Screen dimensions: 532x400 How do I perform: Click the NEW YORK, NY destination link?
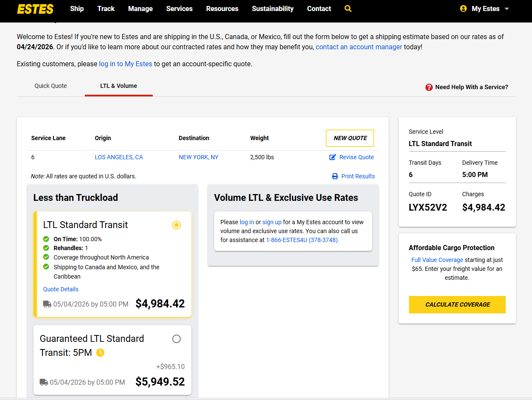click(199, 157)
